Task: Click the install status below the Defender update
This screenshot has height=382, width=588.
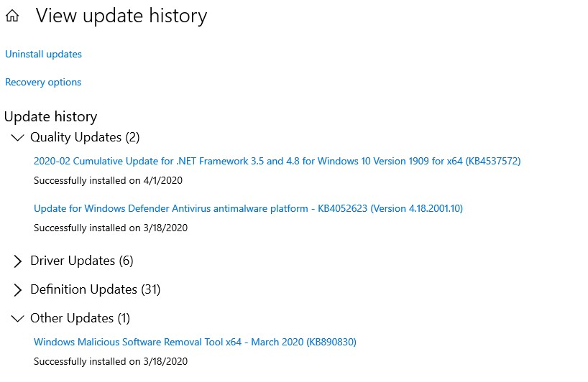Action: [x=111, y=228]
